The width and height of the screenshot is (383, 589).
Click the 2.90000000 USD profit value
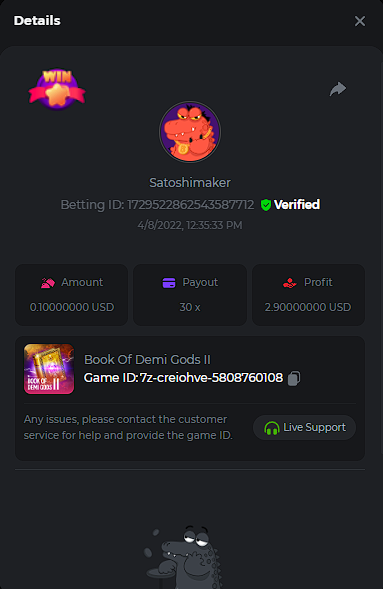[308, 307]
